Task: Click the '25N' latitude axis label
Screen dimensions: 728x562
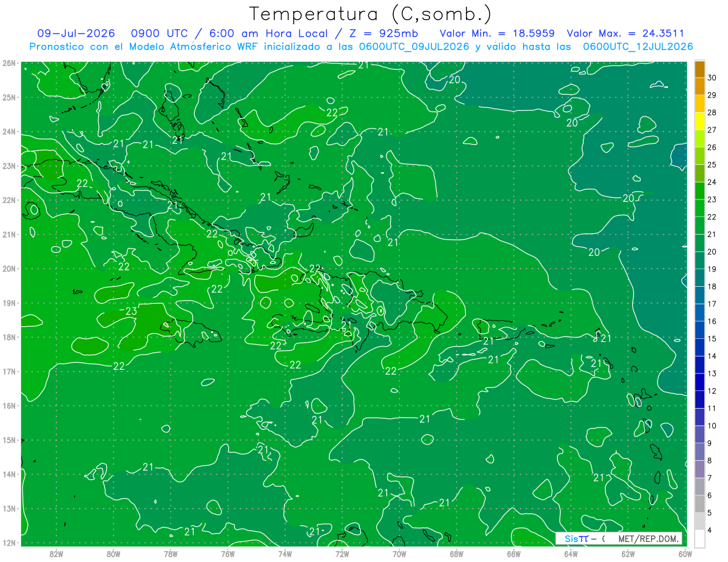Action: (x=8, y=97)
